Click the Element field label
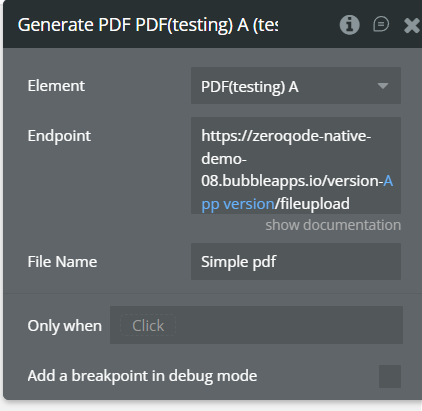The width and height of the screenshot is (422, 411). [56, 86]
